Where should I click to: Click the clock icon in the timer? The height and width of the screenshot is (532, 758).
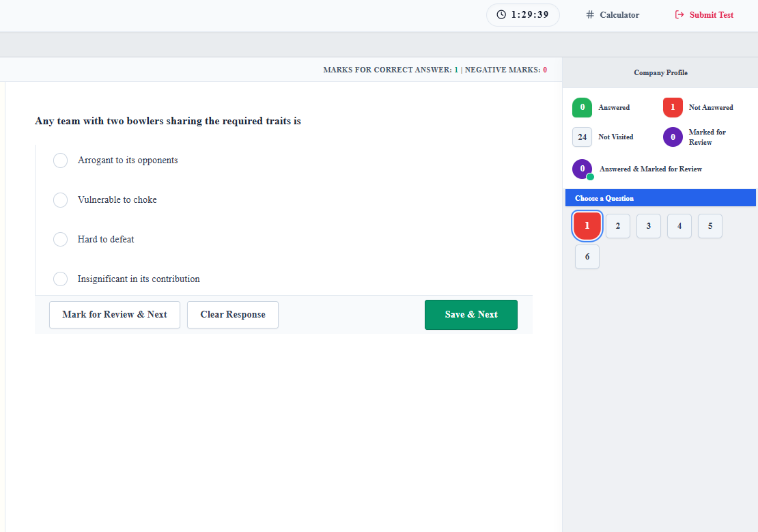tap(501, 14)
